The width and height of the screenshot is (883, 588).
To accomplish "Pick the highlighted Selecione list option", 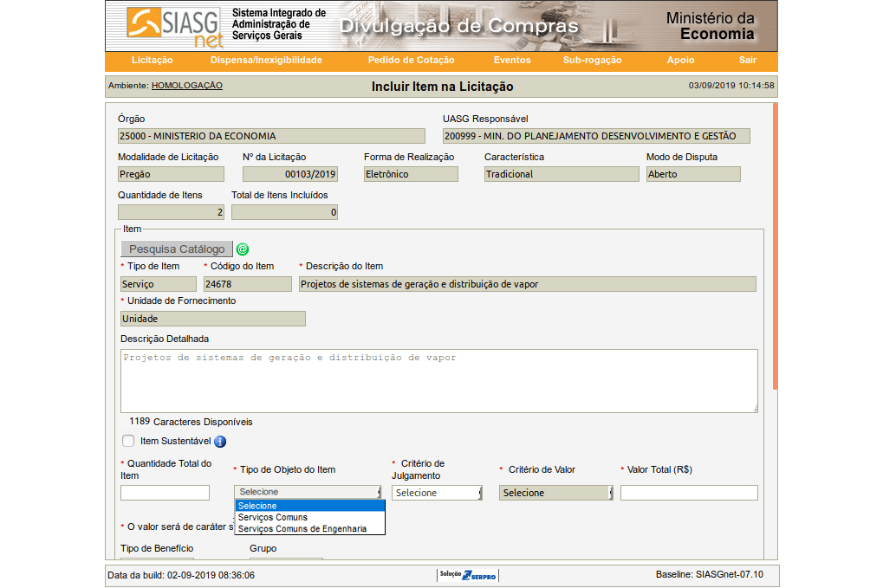I will click(x=309, y=506).
